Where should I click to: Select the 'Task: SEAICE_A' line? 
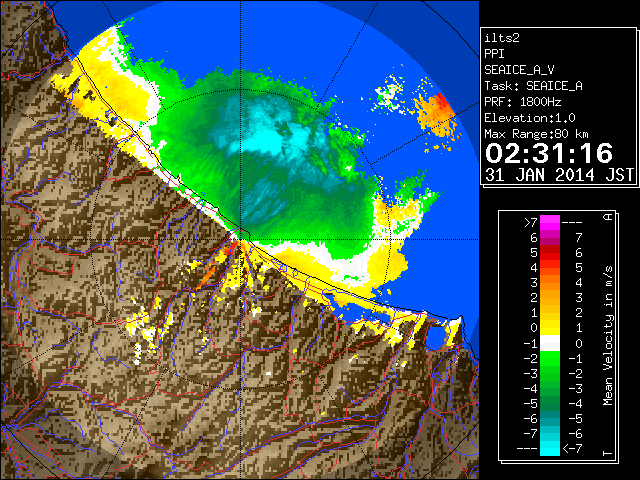pos(533,86)
